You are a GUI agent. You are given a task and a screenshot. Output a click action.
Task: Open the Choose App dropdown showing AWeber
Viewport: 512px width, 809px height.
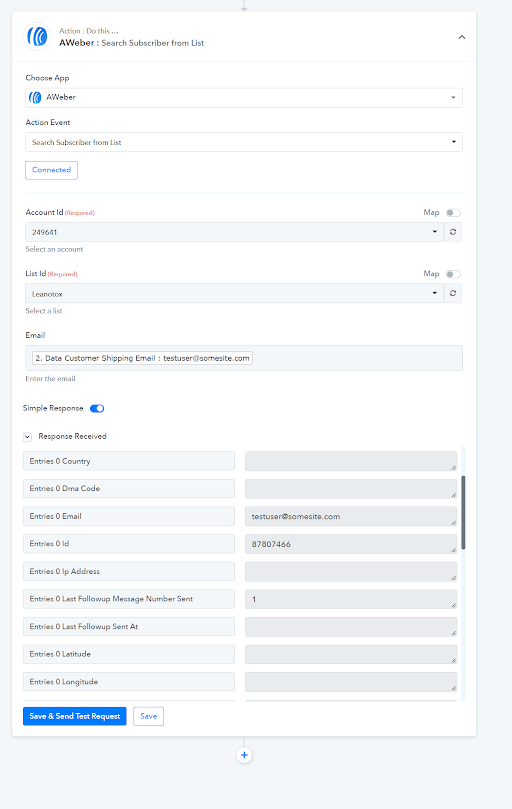click(x=244, y=98)
